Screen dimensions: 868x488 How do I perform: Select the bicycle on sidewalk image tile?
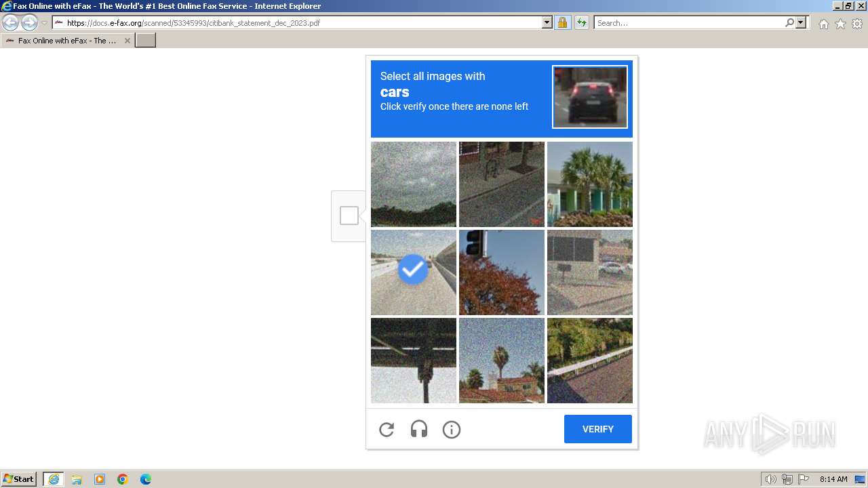502,184
